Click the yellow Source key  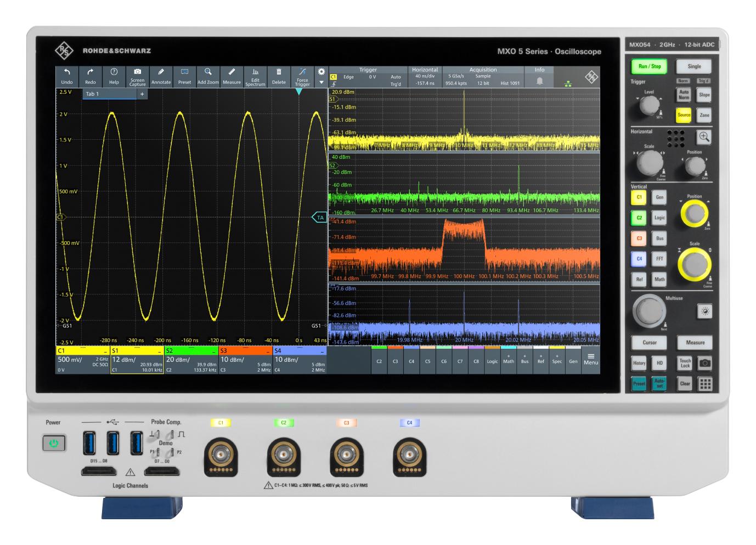click(684, 115)
